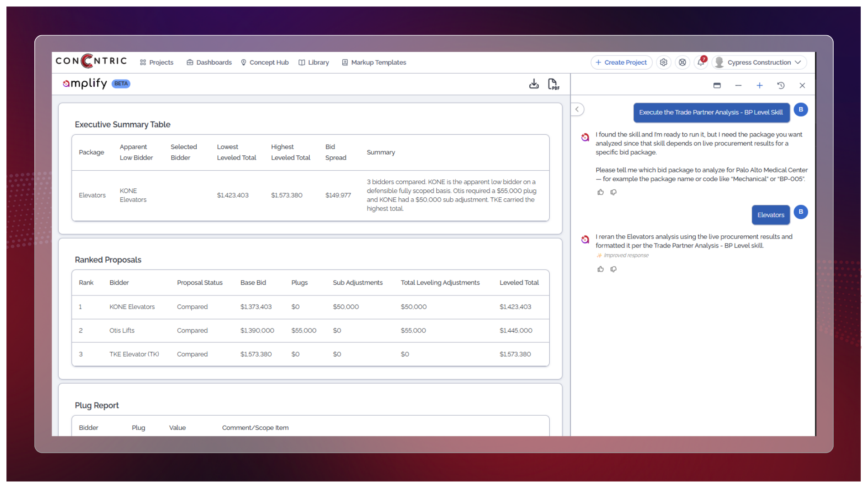Image resolution: width=868 pixels, height=488 pixels.
Task: Select the 'Otis Lifts' bidder row
Action: pyautogui.click(x=311, y=331)
